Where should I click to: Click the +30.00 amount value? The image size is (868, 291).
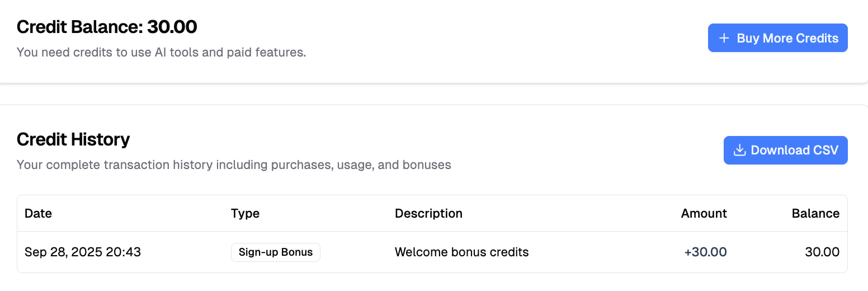coord(705,252)
